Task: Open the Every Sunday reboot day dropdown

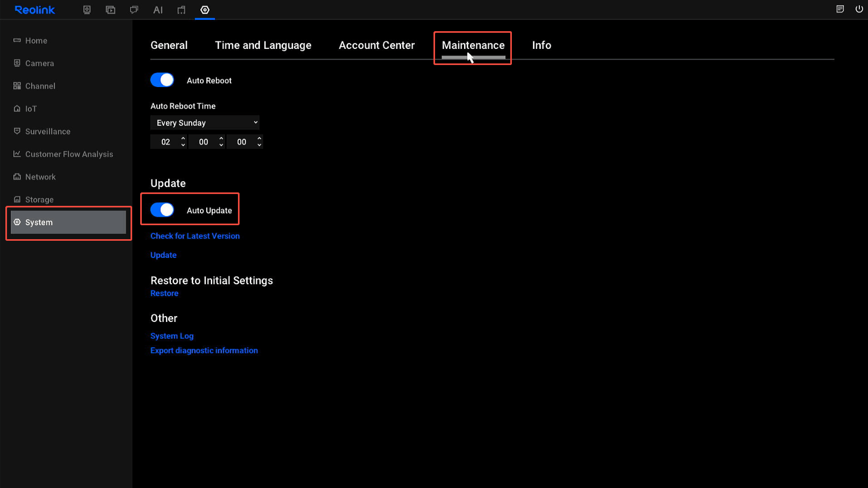Action: point(205,123)
